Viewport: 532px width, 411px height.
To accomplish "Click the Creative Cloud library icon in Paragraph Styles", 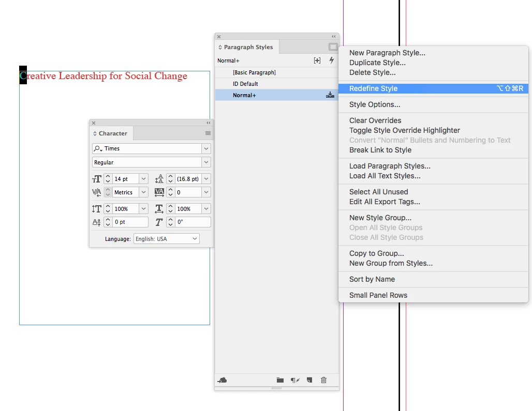I will coord(222,380).
